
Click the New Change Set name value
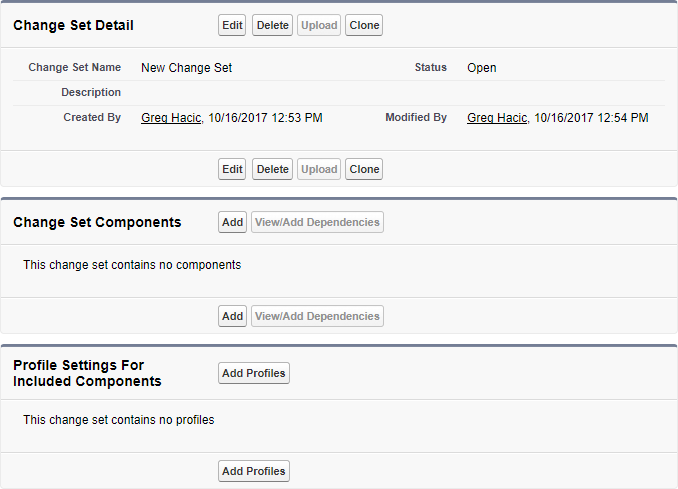(x=187, y=68)
